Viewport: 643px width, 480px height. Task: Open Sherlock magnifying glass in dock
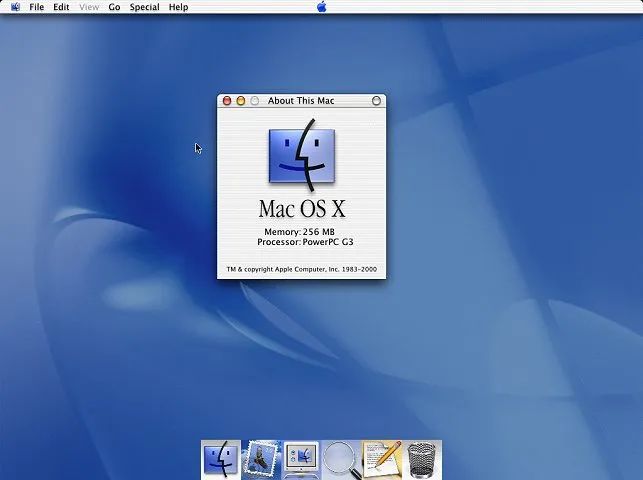tap(341, 460)
